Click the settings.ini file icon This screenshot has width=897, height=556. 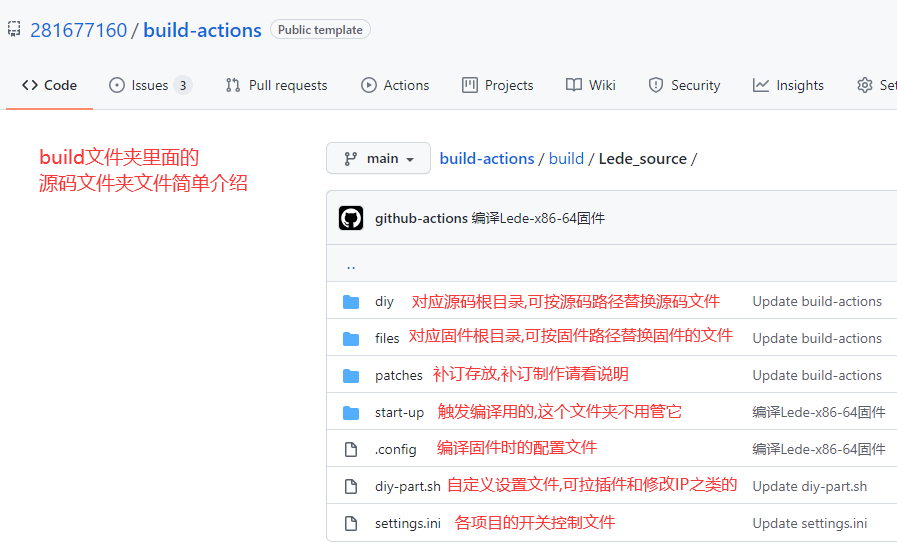(351, 524)
